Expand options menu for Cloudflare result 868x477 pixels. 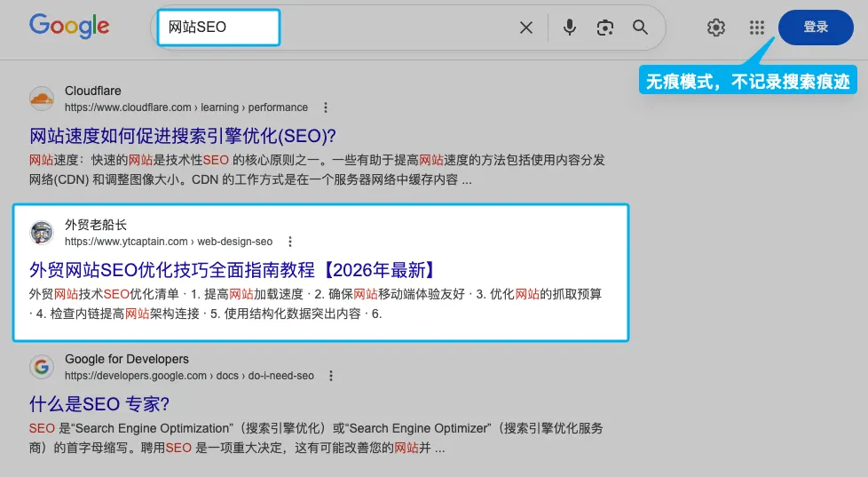pos(326,107)
